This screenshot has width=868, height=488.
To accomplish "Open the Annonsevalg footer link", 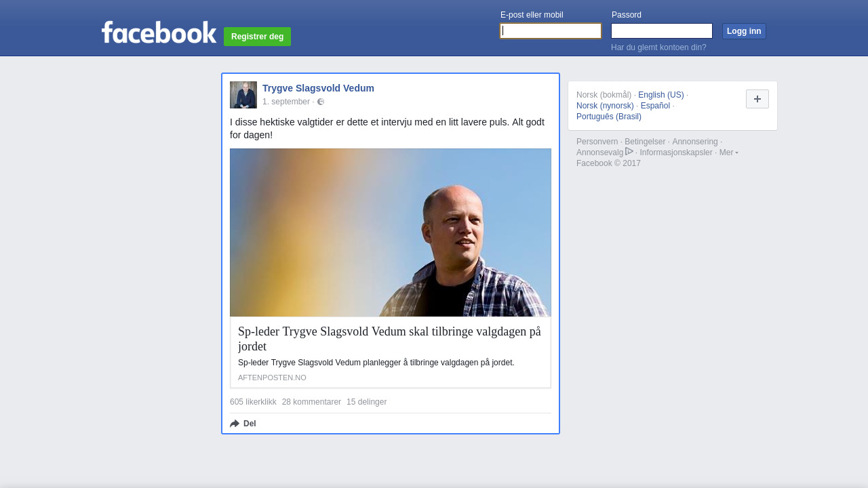I will pyautogui.click(x=599, y=152).
